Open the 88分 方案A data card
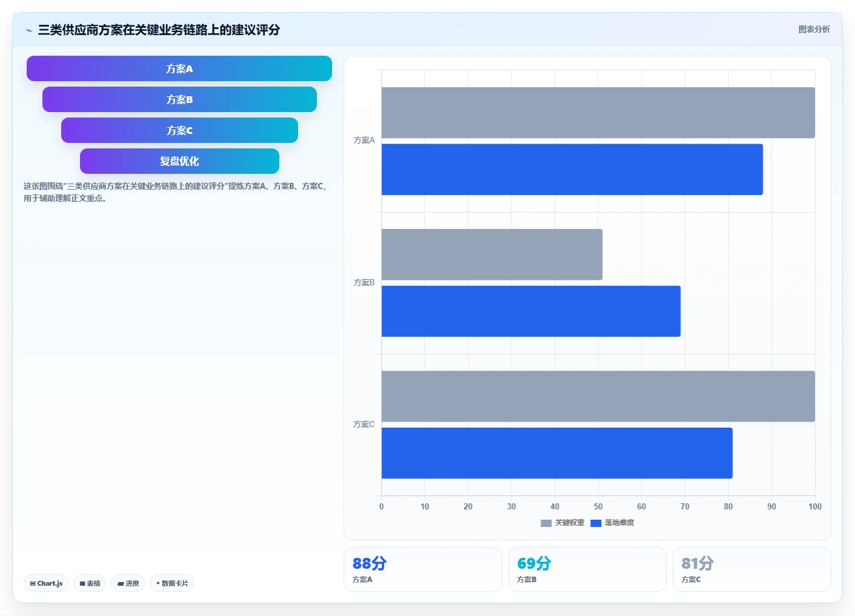 coord(423,569)
